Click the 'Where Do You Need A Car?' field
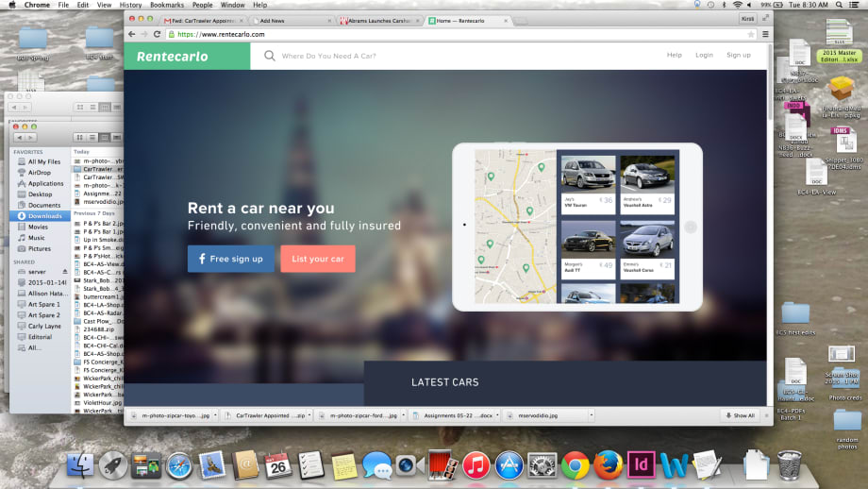 329,56
